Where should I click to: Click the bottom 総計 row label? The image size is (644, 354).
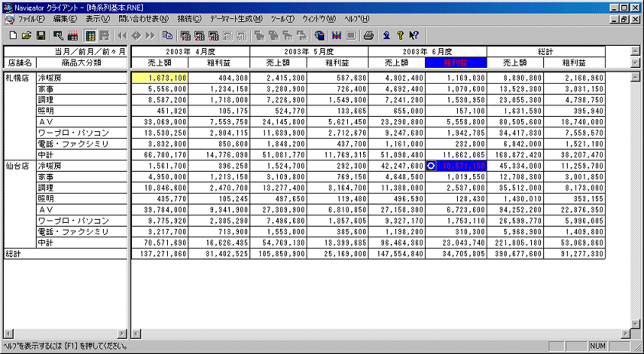[65, 254]
